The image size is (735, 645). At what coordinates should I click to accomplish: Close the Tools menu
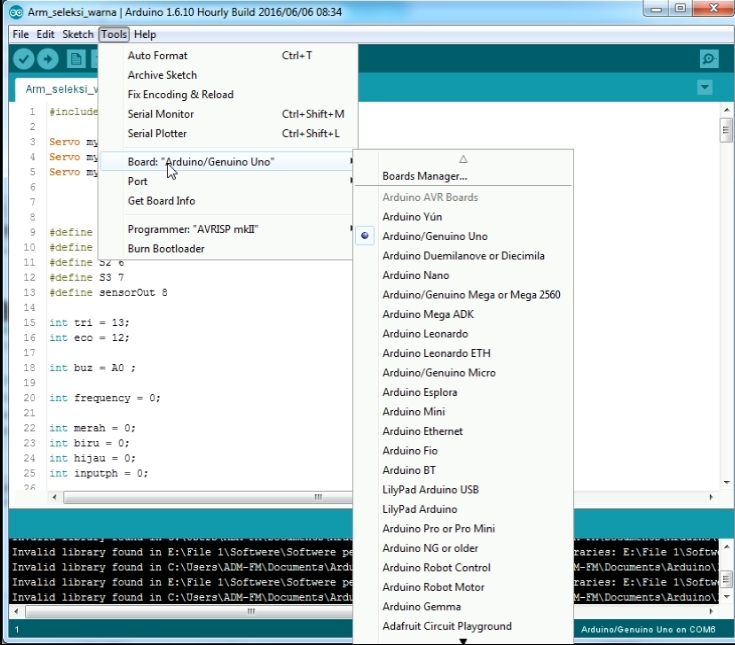pos(114,34)
